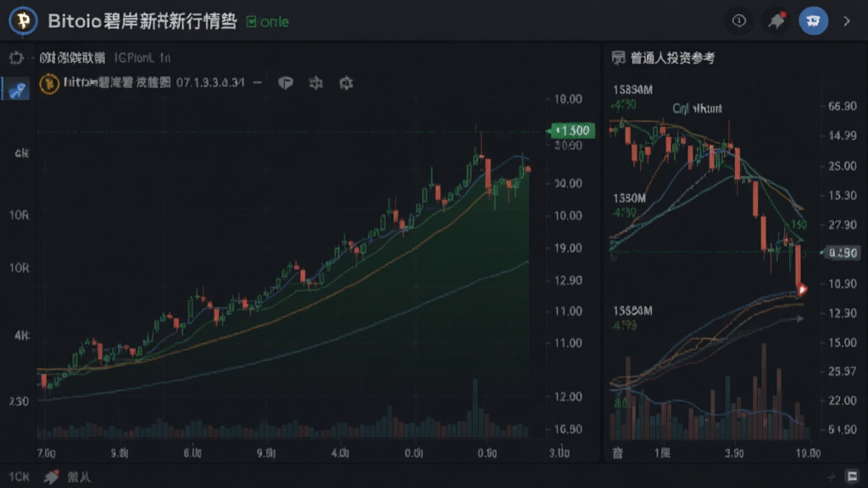
Task: Expand the chevron arrow at header right
Action: pos(847,21)
